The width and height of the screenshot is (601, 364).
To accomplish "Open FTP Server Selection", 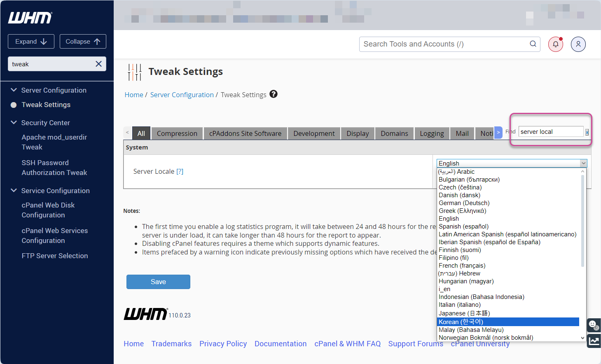I will pyautogui.click(x=55, y=256).
